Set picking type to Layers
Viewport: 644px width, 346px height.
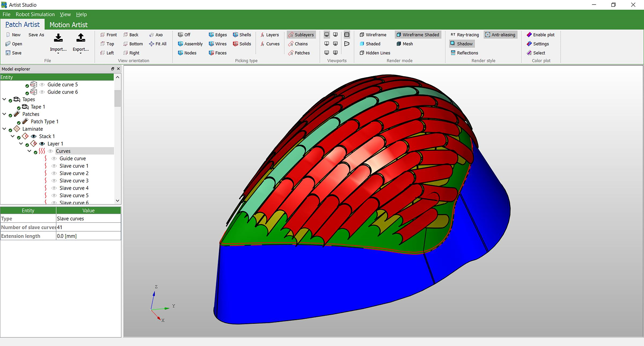pyautogui.click(x=270, y=35)
